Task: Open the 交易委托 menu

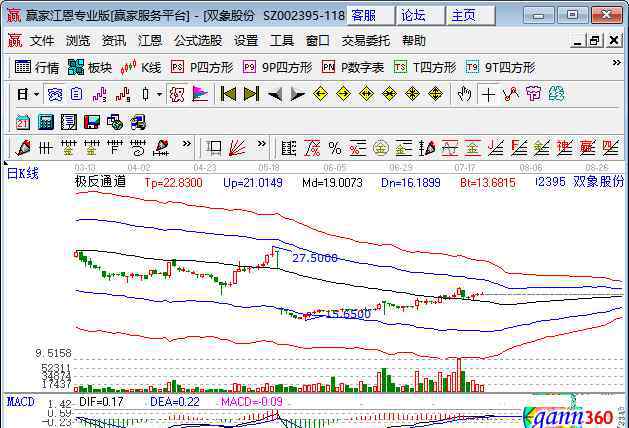Action: 366,41
